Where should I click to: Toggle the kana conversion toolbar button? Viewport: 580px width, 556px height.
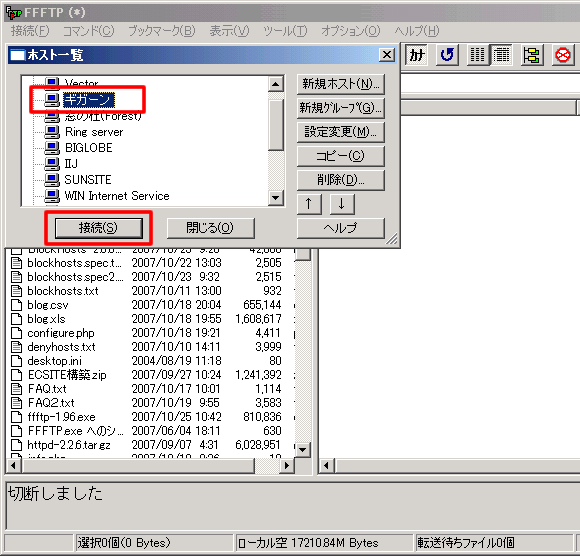click(417, 55)
